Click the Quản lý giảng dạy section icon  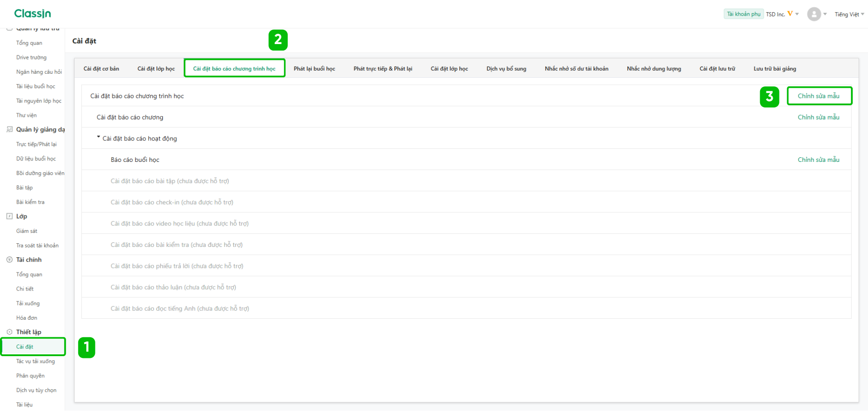pyautogui.click(x=9, y=130)
